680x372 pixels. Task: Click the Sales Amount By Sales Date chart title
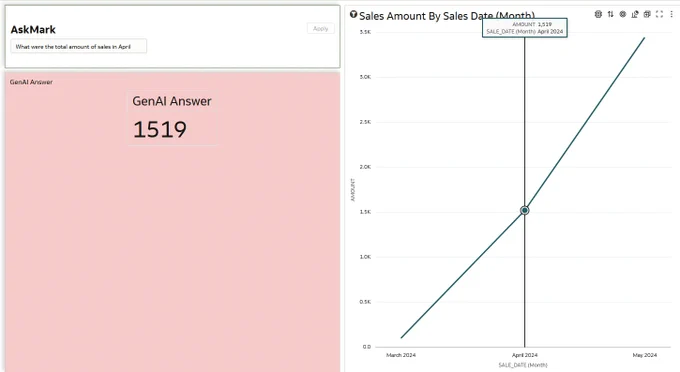447,16
